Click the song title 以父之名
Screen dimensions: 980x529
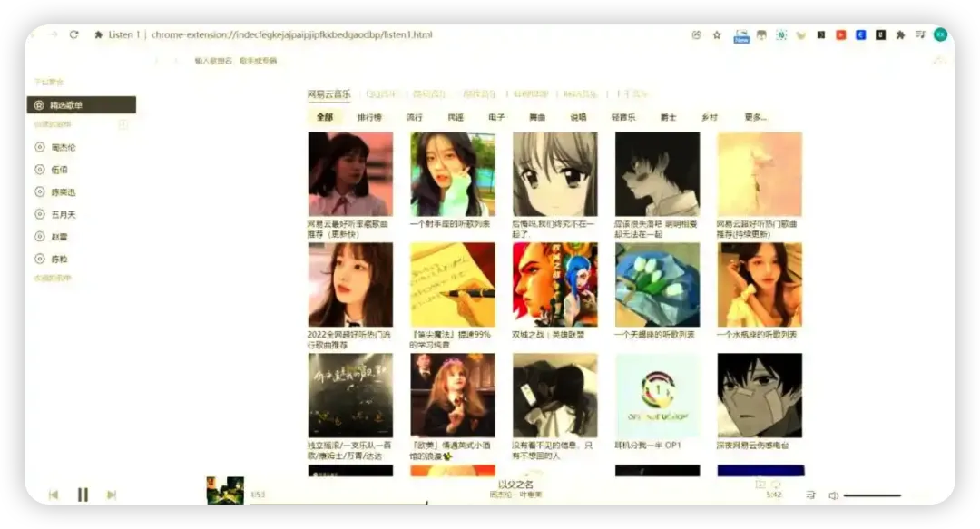tap(515, 484)
